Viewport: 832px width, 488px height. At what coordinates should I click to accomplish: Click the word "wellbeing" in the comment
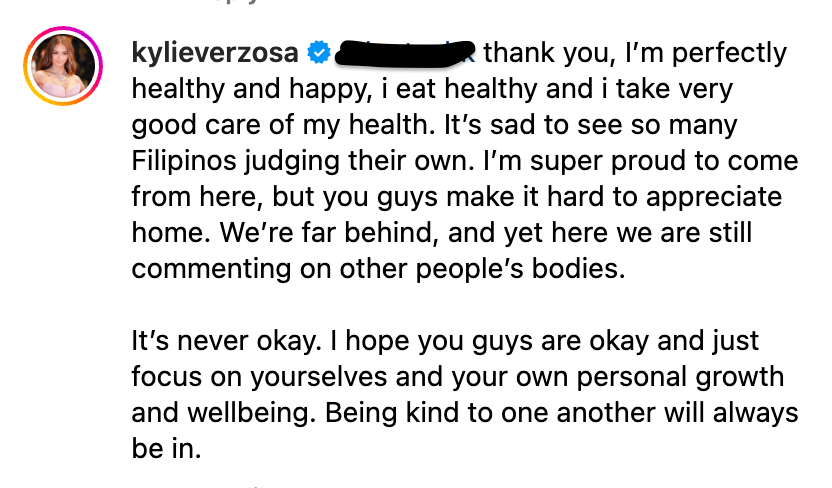pos(248,413)
